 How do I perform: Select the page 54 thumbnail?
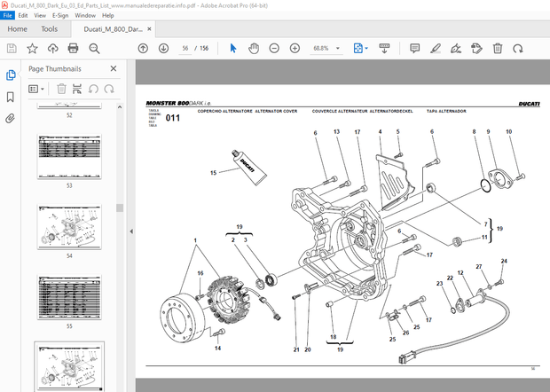69,227
